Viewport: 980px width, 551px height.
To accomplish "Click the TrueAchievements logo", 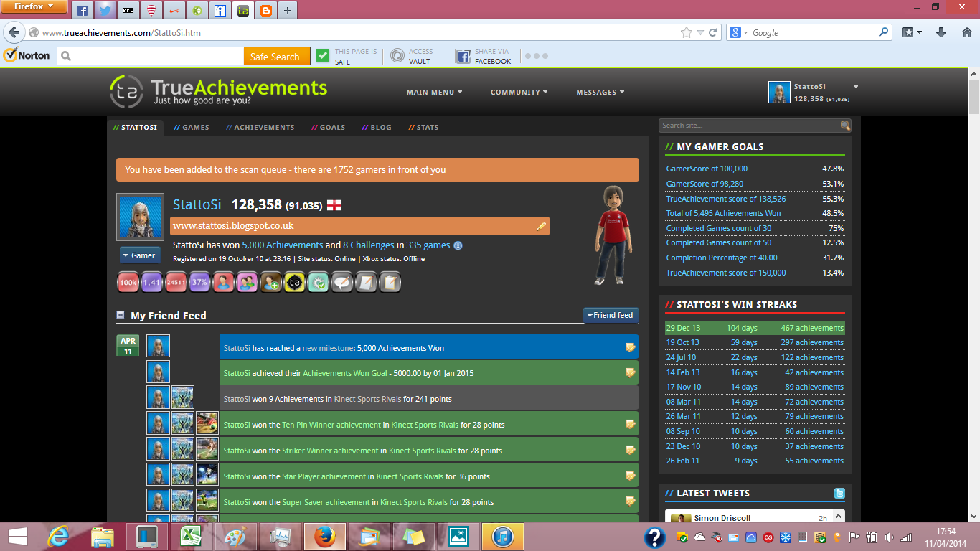I will point(218,91).
